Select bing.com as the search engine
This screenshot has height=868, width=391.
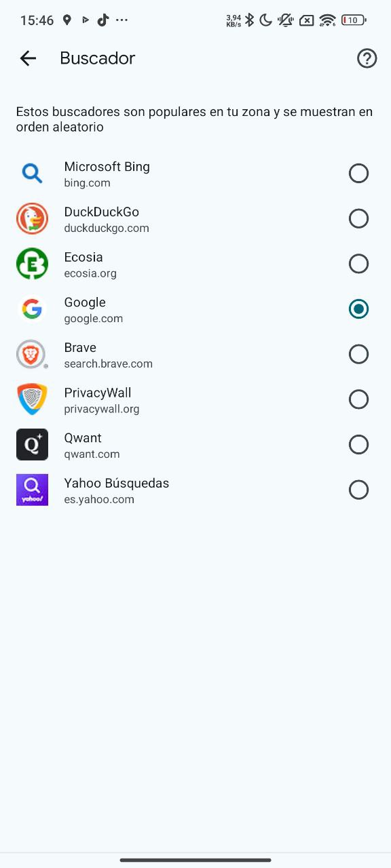click(x=358, y=173)
